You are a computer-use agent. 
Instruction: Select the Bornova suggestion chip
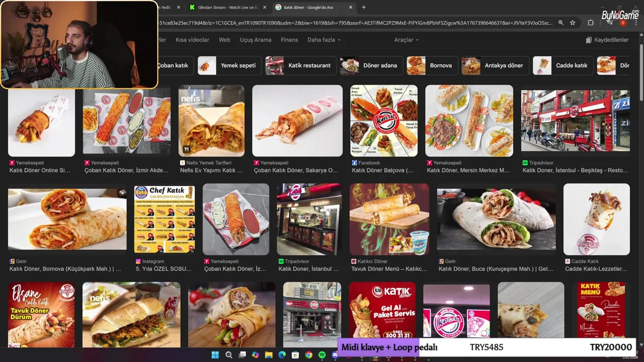pos(432,65)
